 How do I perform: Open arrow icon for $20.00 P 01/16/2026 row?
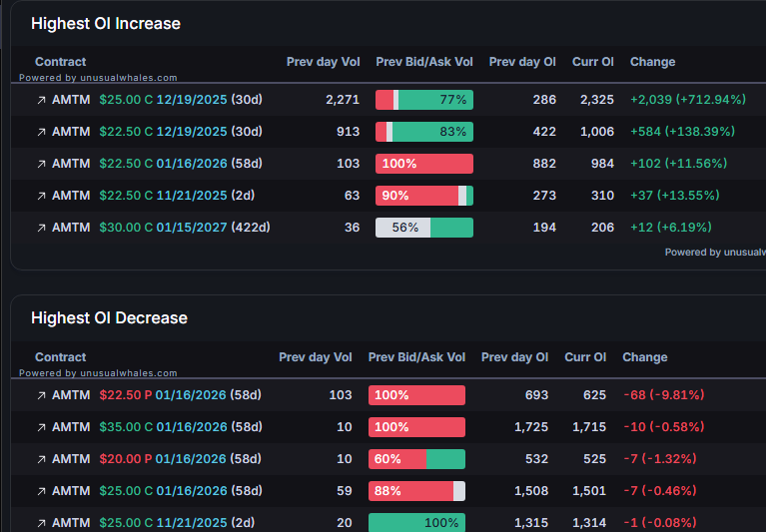42,459
